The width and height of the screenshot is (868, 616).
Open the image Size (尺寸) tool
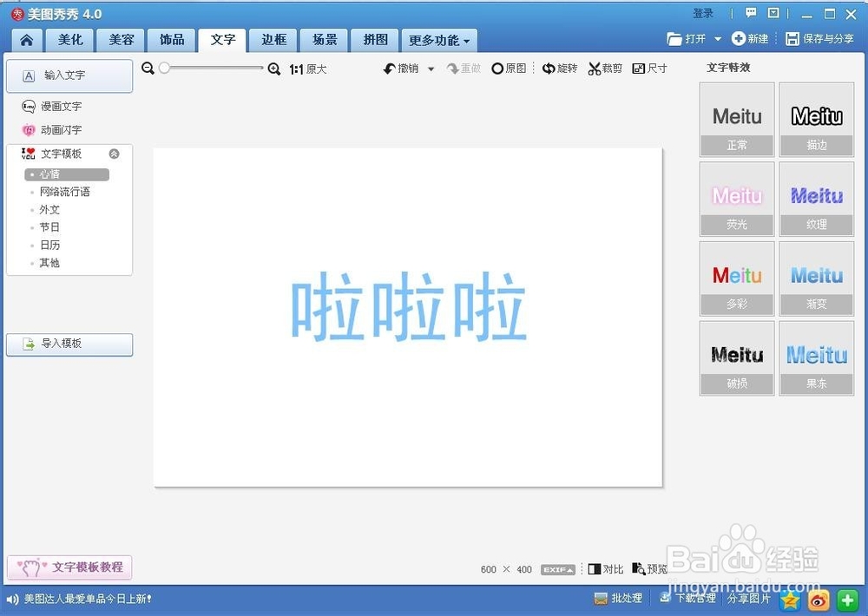[x=649, y=68]
